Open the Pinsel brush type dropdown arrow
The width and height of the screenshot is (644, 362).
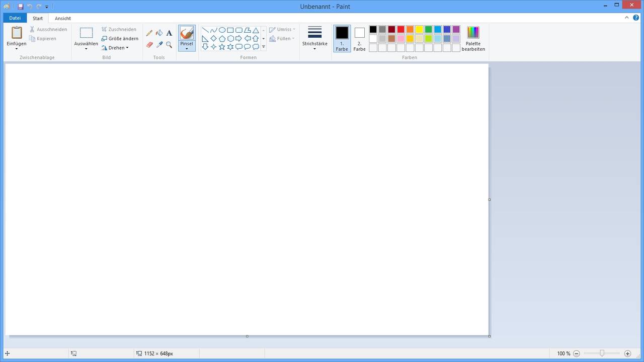187,48
